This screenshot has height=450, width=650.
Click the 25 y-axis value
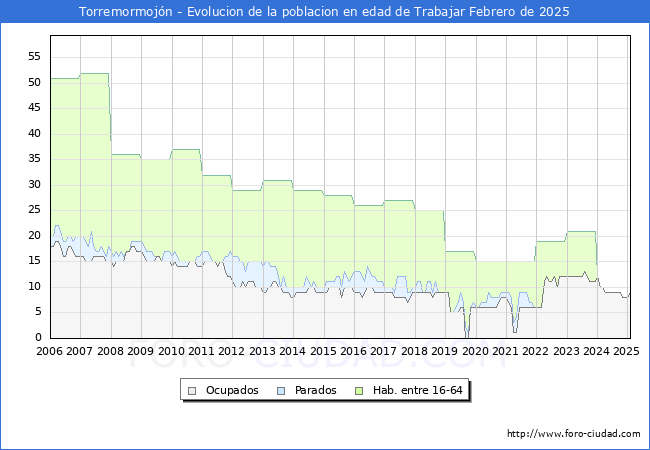pyautogui.click(x=34, y=210)
